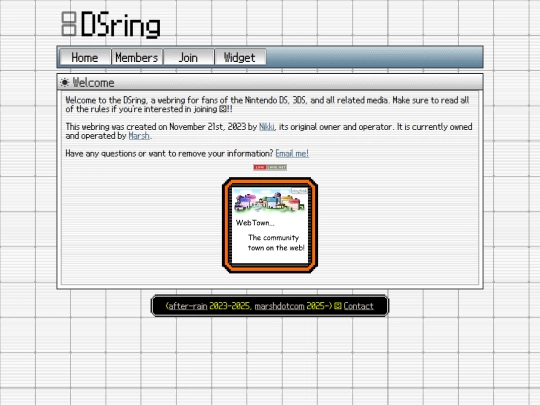The image size is (540, 405).
Task: Click the DSring logo icon
Action: (x=69, y=24)
